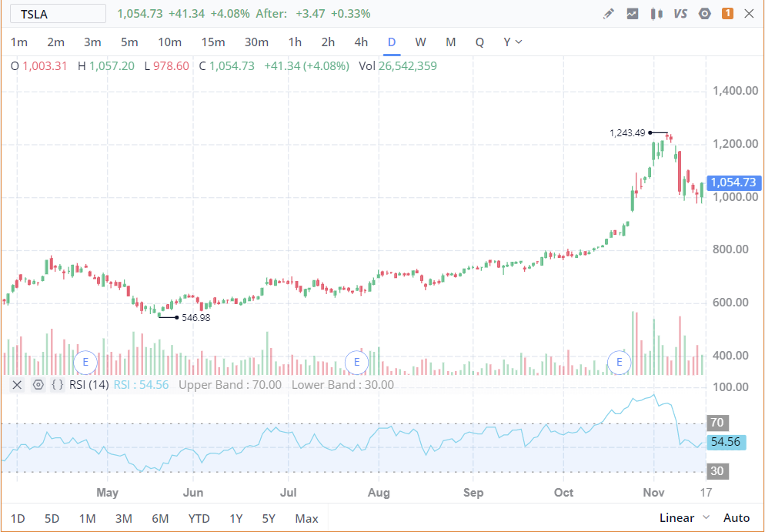Select the daily D interval
This screenshot has height=532, width=765.
tap(391, 42)
